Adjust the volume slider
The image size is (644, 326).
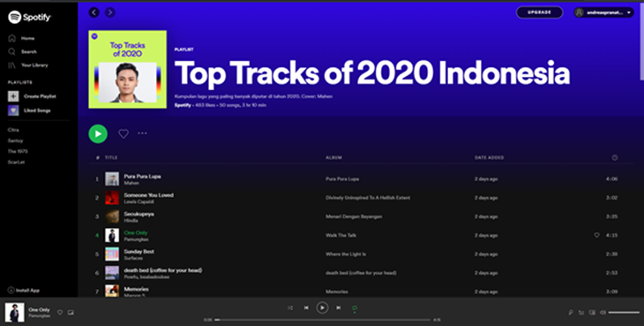tap(624, 313)
